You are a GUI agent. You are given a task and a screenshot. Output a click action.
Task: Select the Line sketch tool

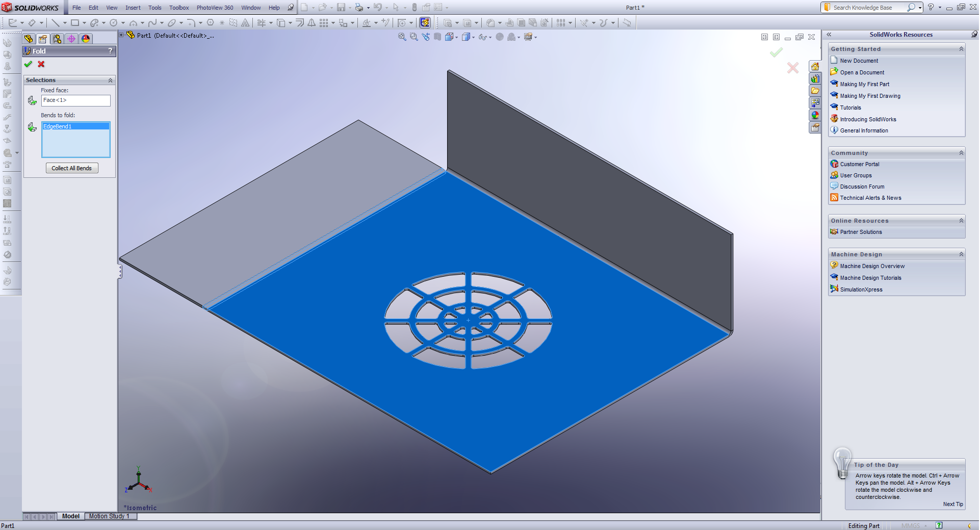(x=56, y=22)
